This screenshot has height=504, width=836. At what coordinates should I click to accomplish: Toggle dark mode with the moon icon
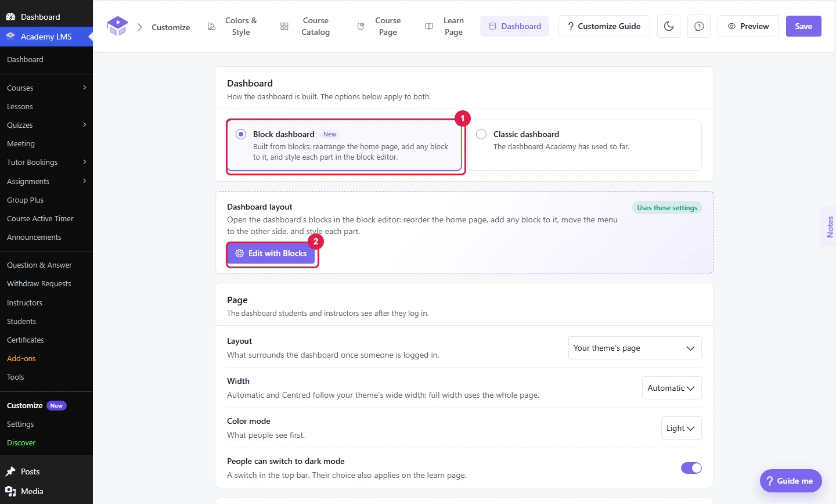[669, 26]
